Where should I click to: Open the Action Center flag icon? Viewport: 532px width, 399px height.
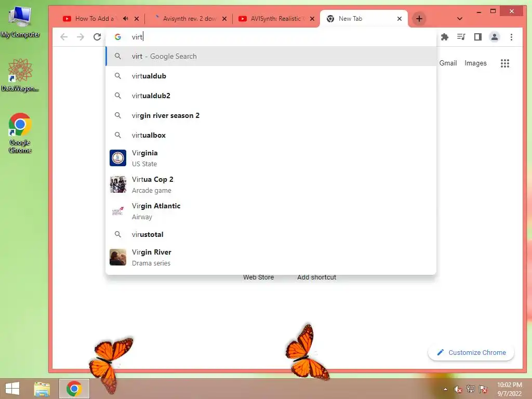pyautogui.click(x=483, y=389)
